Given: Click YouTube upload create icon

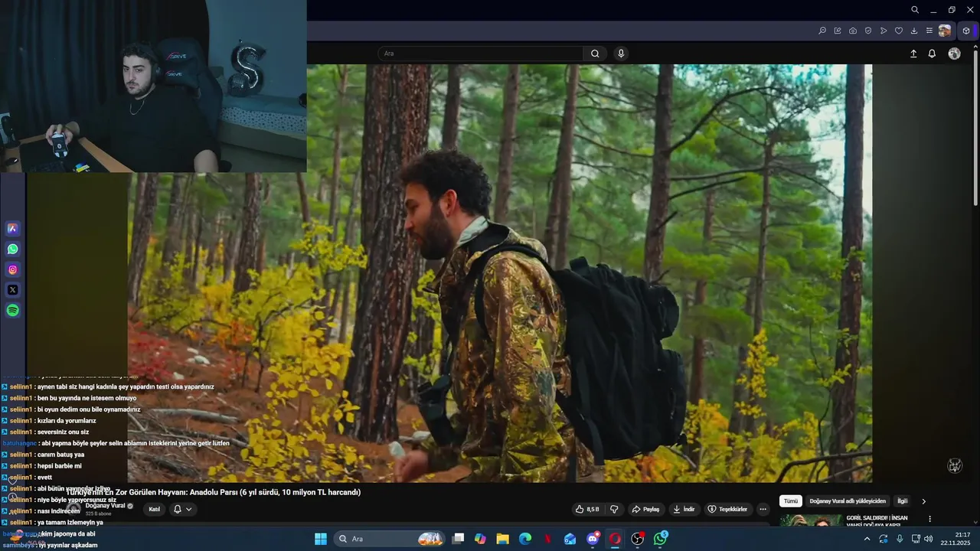Looking at the screenshot, I should point(913,54).
